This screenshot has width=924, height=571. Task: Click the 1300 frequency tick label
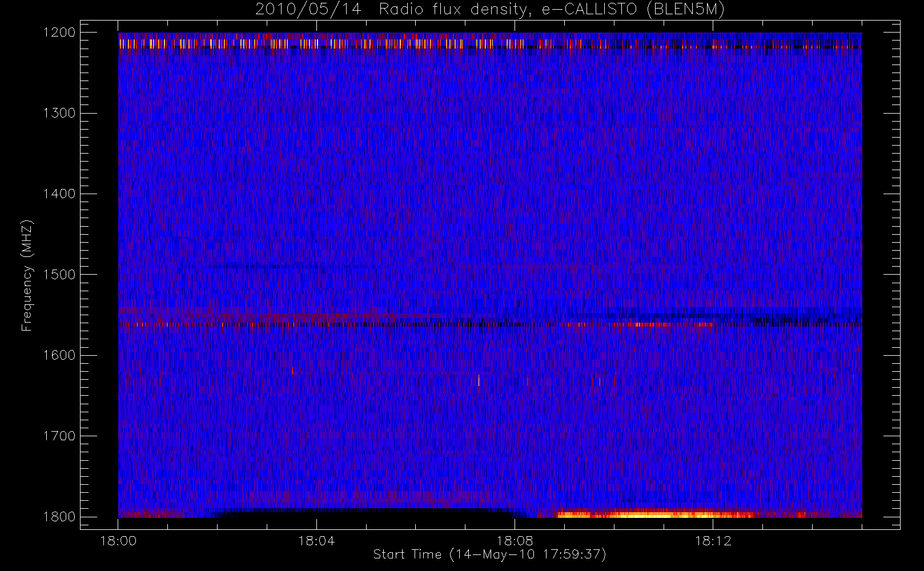click(x=59, y=113)
